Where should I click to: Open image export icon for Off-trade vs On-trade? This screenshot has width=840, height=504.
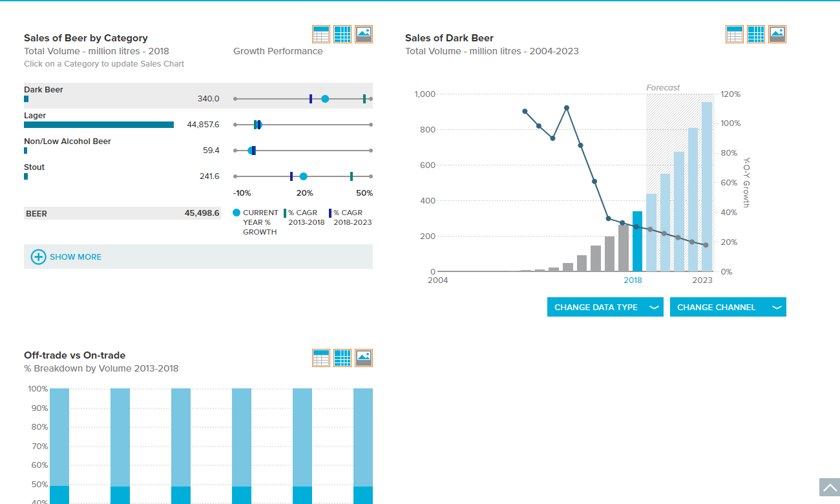(x=364, y=358)
